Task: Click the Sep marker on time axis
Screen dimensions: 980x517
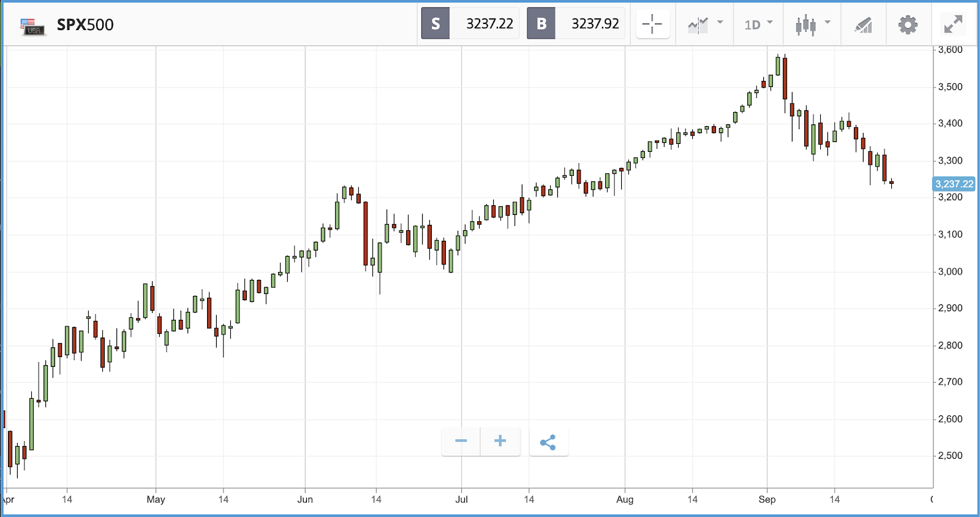Action: pyautogui.click(x=767, y=499)
